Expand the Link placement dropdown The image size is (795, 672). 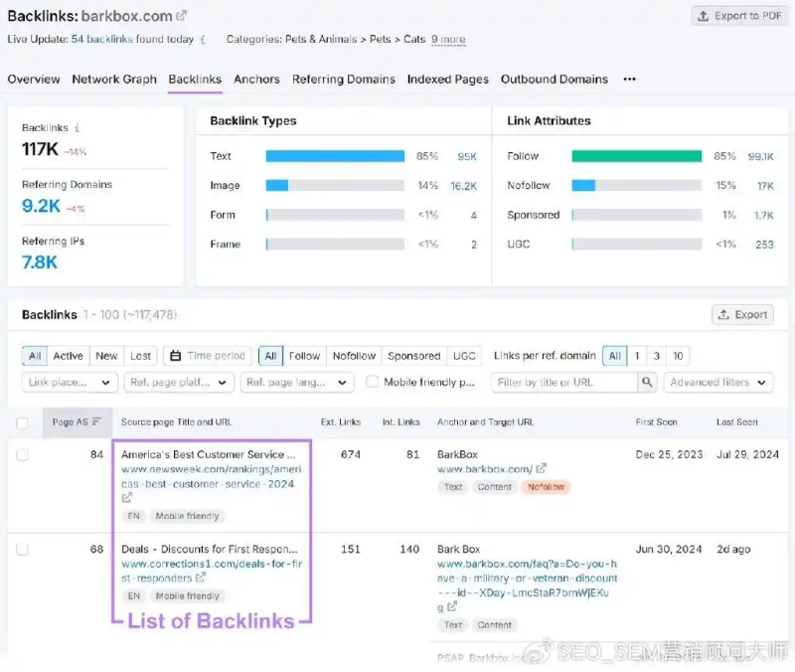click(x=70, y=382)
